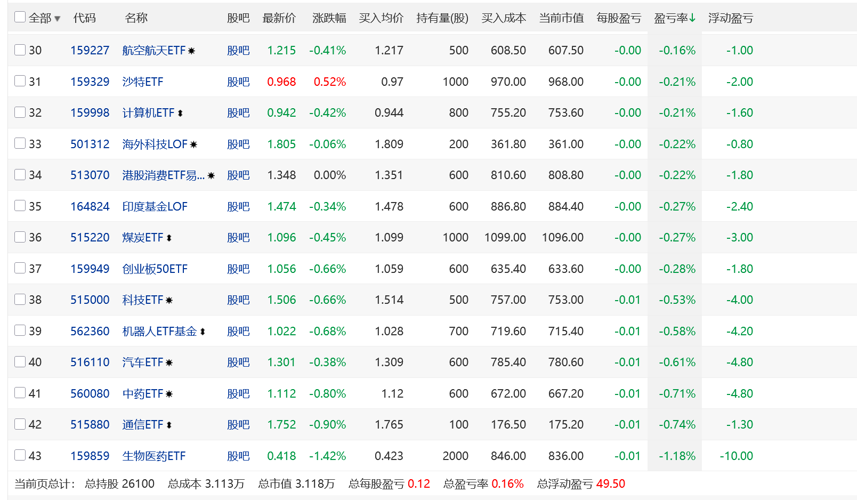Open stock code 501312 link
Screen dimensions: 857x500
(x=90, y=144)
